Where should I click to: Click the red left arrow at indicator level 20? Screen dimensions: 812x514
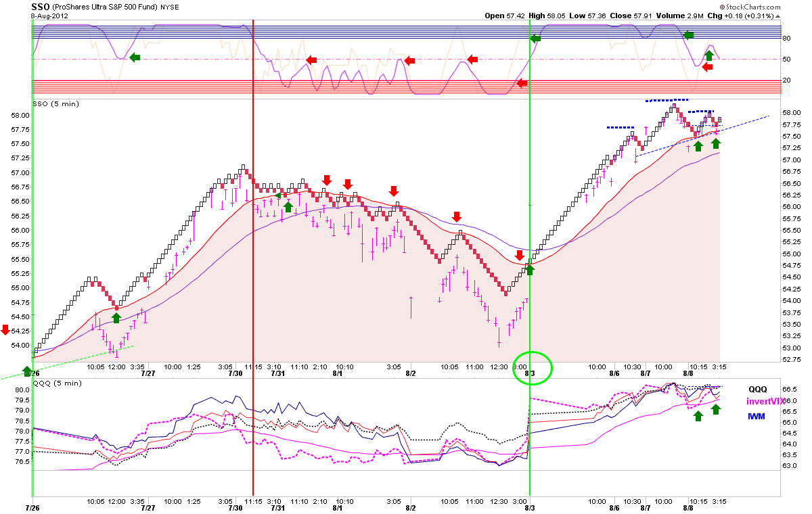521,83
